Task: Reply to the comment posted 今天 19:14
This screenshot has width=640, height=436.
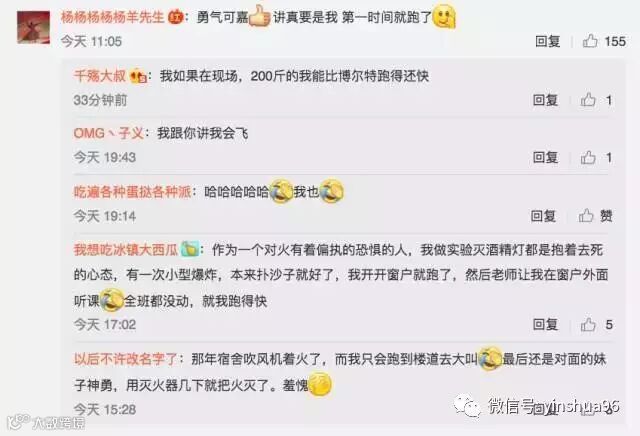Action: coord(543,216)
